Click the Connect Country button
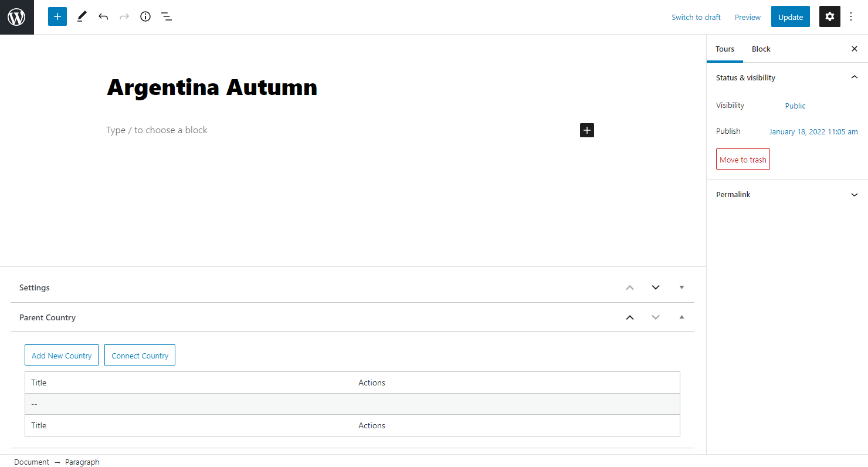 140,355
